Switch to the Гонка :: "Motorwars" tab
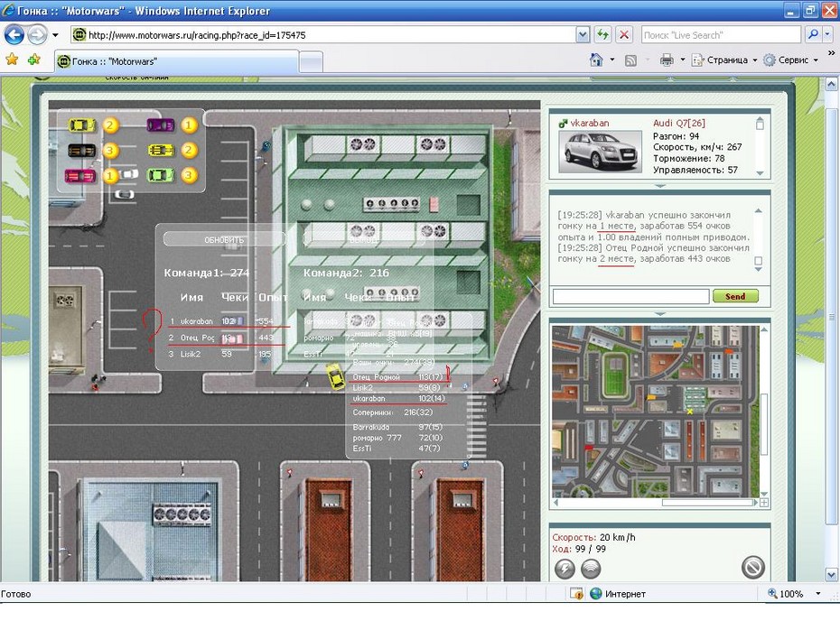 tap(177, 61)
